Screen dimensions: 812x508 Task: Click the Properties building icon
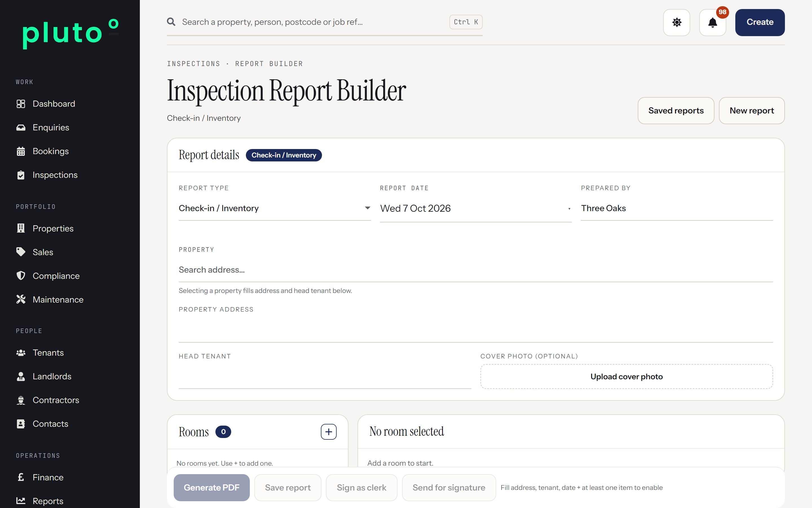(21, 229)
